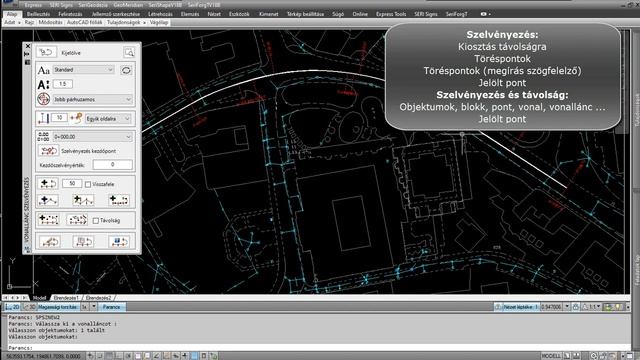Click the marked point stationing icon

click(x=119, y=200)
